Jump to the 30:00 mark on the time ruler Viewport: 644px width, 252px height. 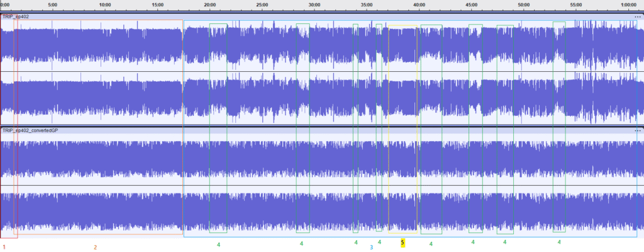(314, 5)
